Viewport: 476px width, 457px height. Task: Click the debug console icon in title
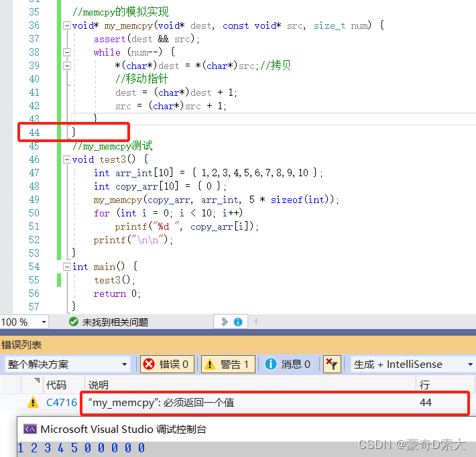[30, 429]
